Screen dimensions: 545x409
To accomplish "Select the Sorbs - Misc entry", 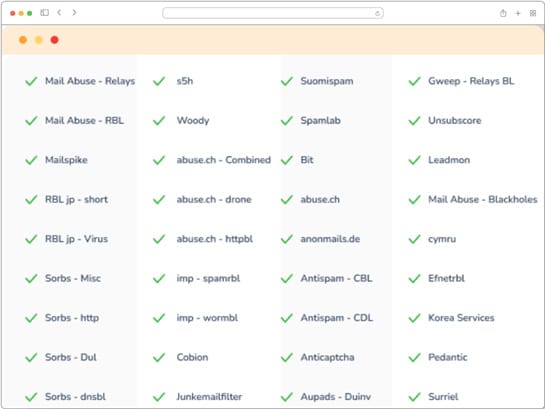I will 73,278.
